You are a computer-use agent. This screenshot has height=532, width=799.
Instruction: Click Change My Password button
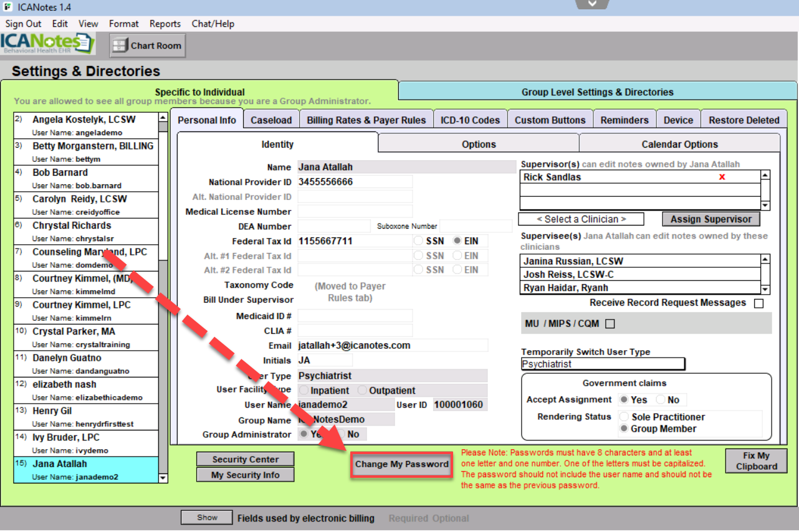click(401, 464)
